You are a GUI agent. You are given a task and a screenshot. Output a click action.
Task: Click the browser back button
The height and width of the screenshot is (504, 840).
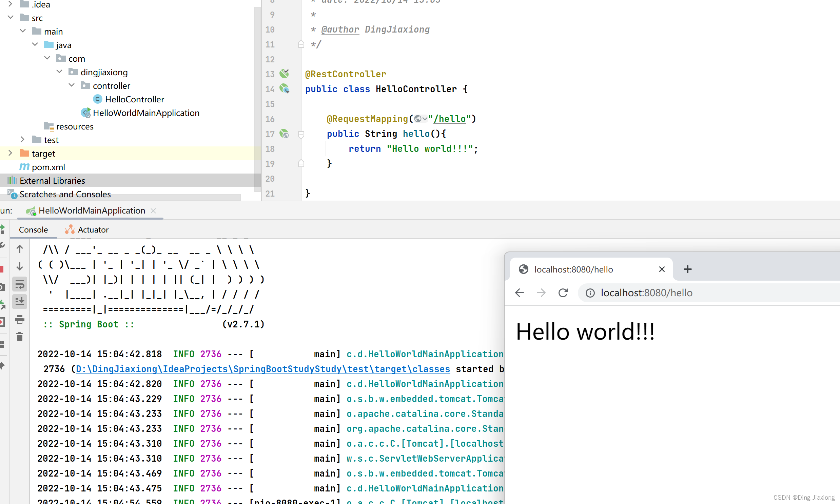pos(520,293)
